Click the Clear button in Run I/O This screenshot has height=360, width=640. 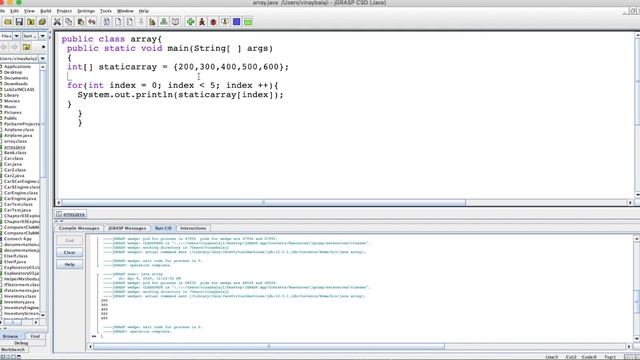tap(69, 252)
